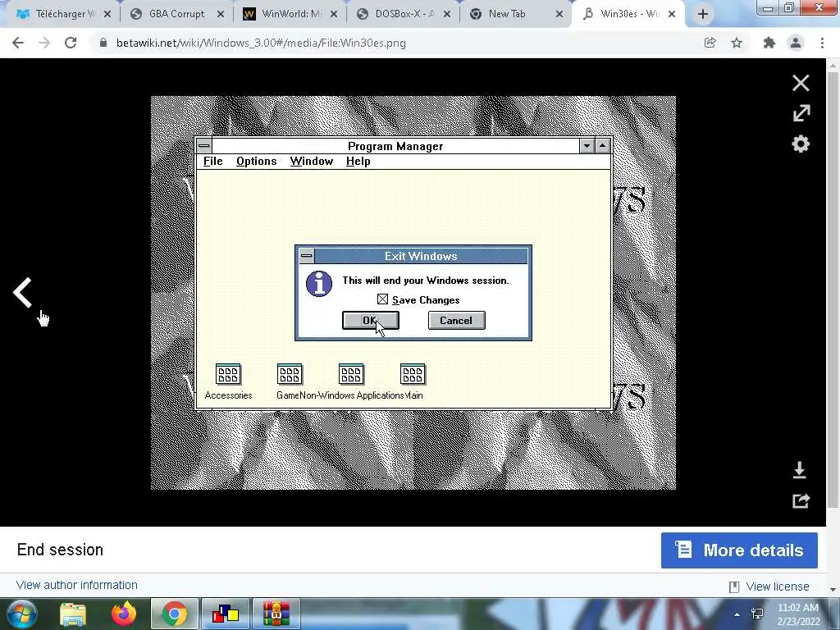The image size is (840, 630).
Task: Launch Firefox from taskbar
Action: pyautogui.click(x=124, y=614)
